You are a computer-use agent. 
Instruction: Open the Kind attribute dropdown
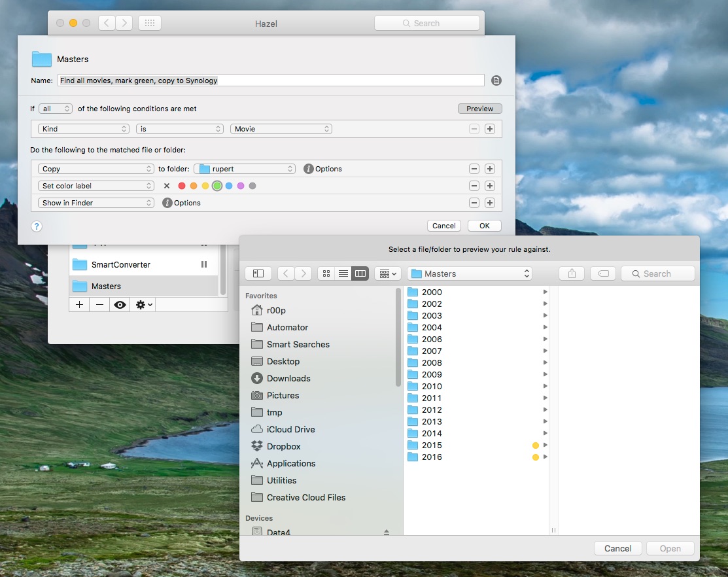click(84, 129)
